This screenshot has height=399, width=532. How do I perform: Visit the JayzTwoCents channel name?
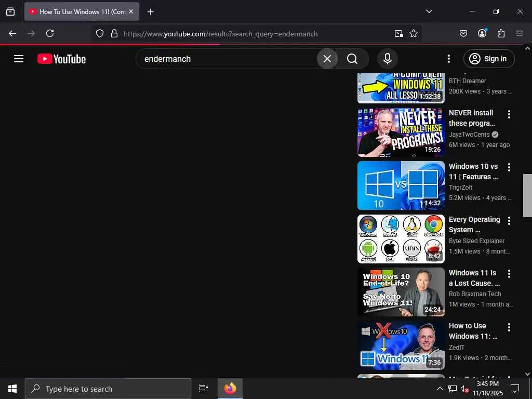click(x=469, y=135)
